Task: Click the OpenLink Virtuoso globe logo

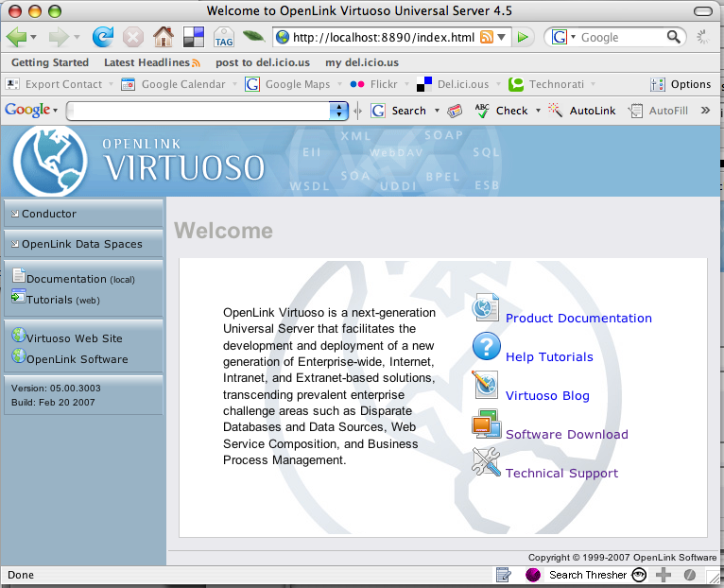Action: point(50,161)
